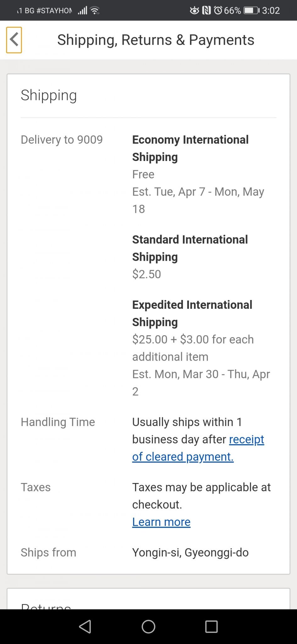Tap the alarm clock status icon

218,11
